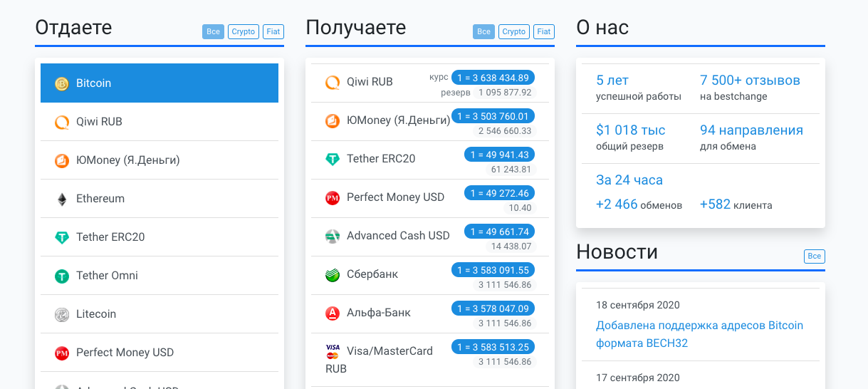This screenshot has width=868, height=389.
Task: Click the Litecoin silver coin icon
Action: 62,314
